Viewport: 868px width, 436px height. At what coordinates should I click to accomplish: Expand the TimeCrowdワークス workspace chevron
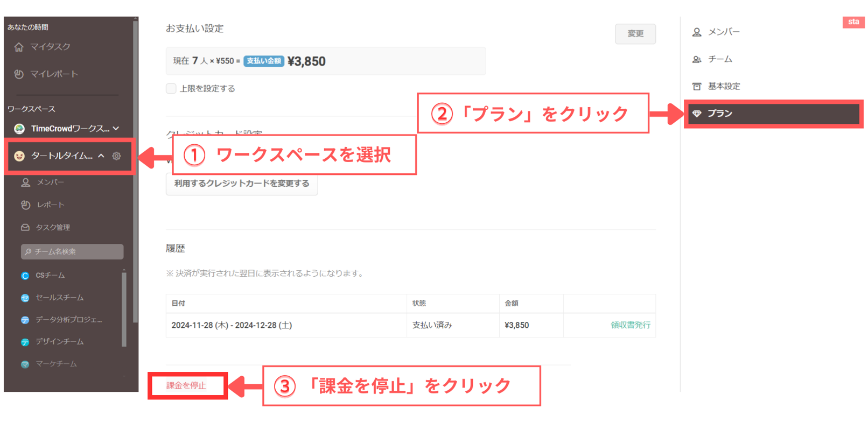116,129
